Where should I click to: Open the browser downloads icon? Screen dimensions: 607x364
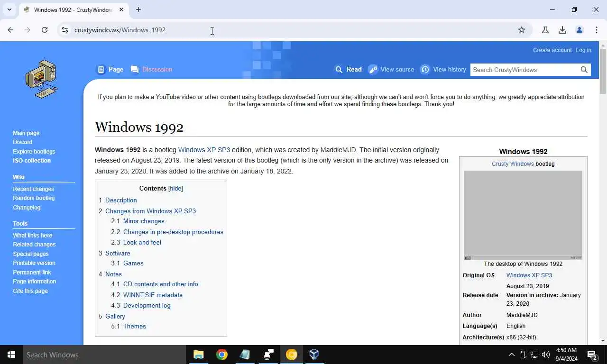[562, 30]
